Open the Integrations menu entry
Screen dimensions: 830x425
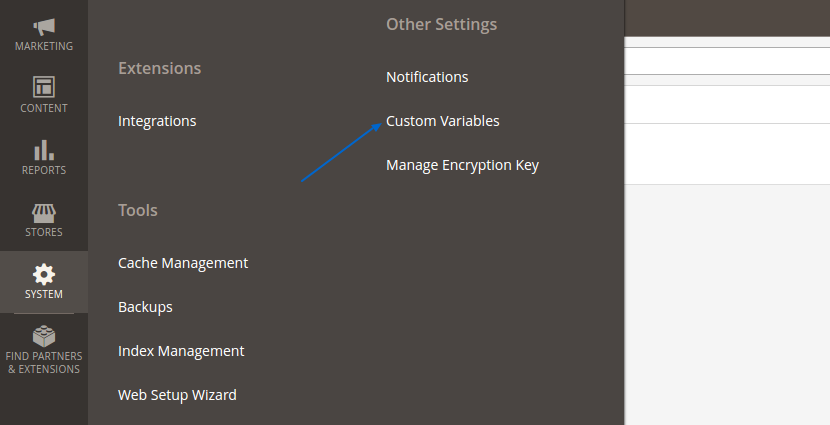tap(157, 121)
